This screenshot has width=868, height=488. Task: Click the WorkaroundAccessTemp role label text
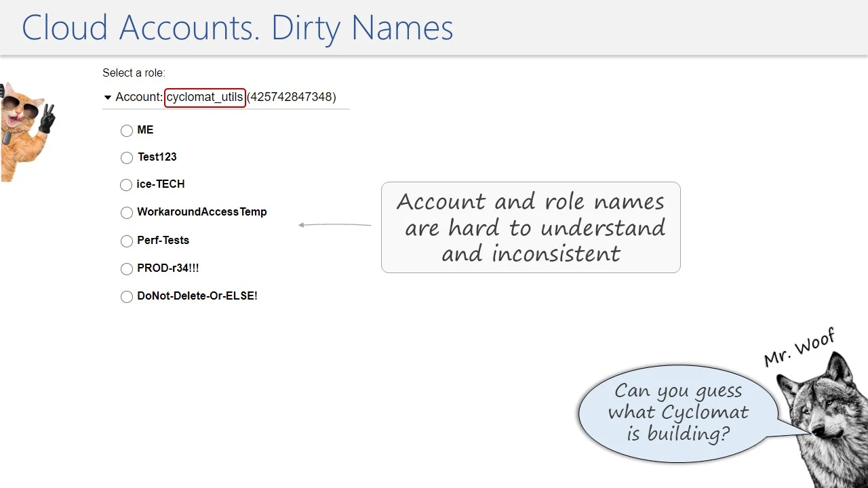[x=202, y=212]
